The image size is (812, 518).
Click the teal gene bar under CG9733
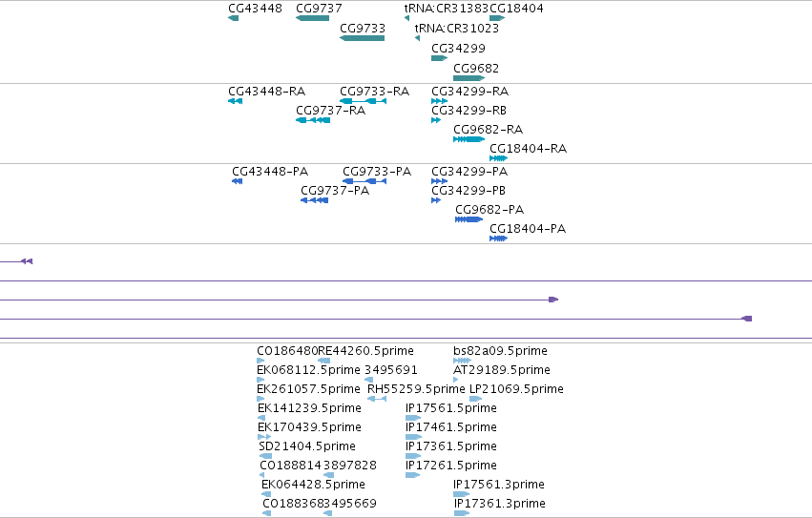point(362,38)
